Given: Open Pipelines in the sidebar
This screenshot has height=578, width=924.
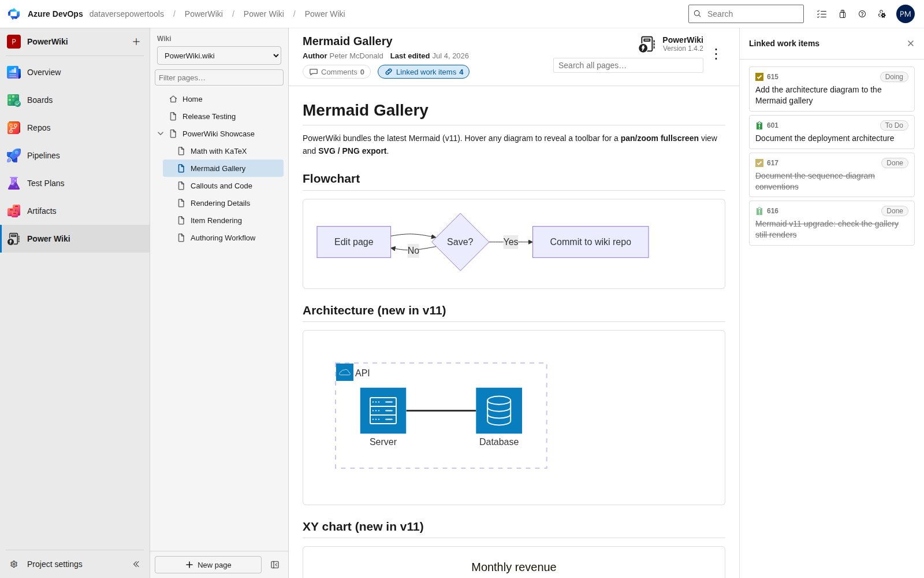Looking at the screenshot, I should click(75, 155).
